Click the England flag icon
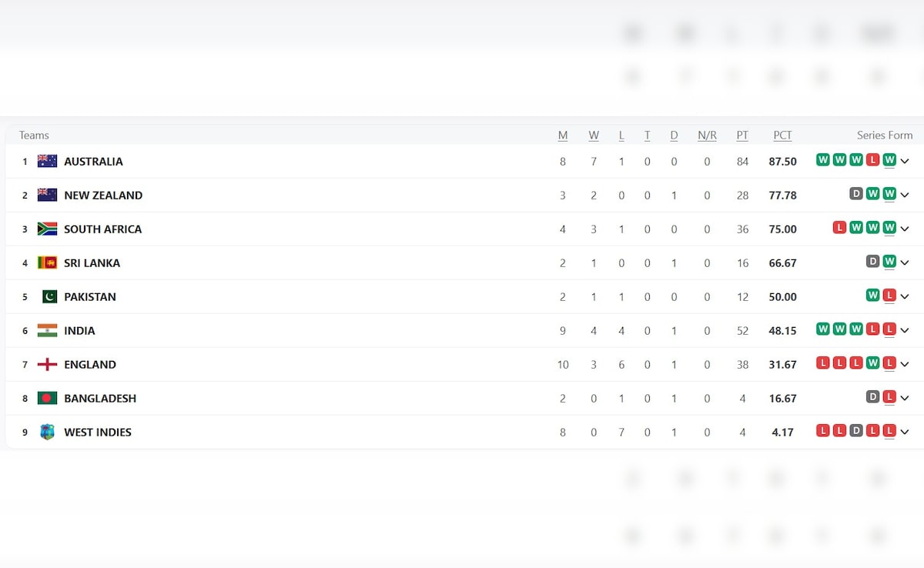The image size is (924, 568). [x=47, y=364]
